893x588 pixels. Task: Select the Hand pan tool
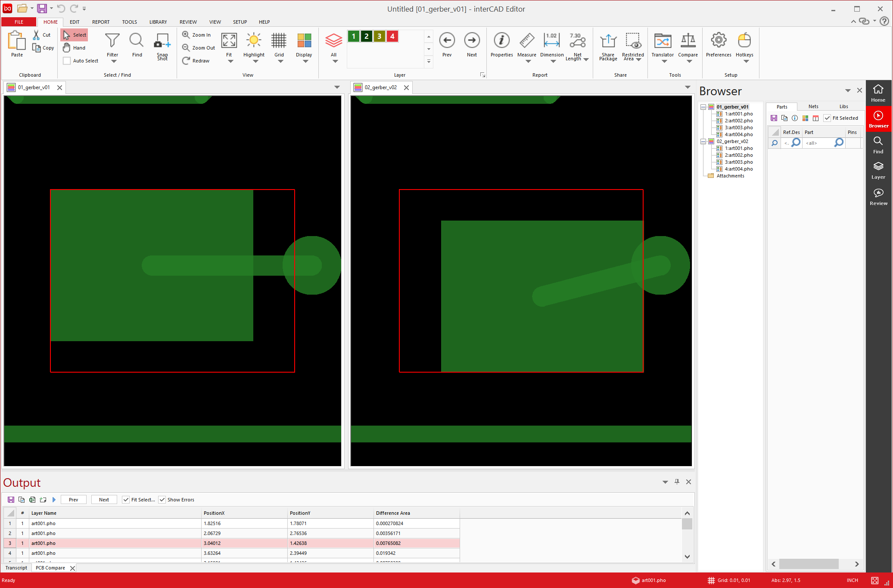click(x=75, y=48)
